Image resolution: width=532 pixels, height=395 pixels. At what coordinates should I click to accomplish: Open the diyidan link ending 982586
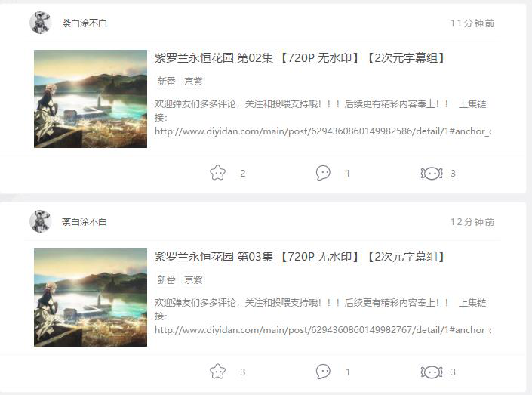point(323,131)
